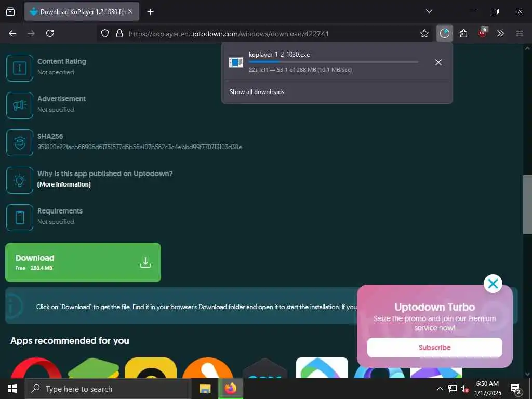Open the taskbar clock and date
The height and width of the screenshot is (399, 532).
point(487,389)
